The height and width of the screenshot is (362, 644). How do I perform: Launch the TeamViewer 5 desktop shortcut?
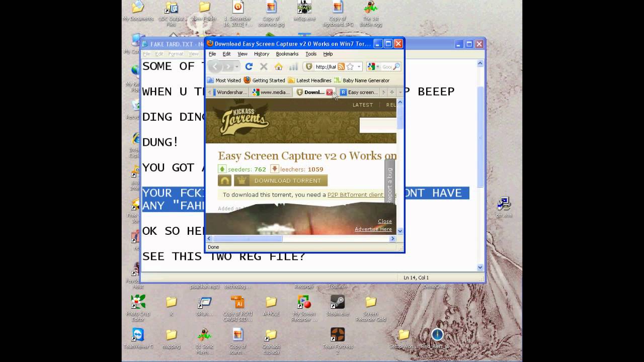tap(138, 339)
